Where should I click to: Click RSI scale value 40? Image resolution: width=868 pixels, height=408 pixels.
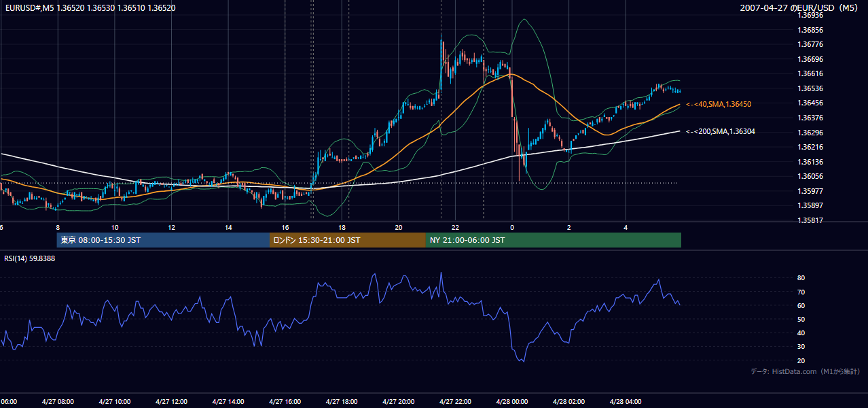click(x=801, y=333)
